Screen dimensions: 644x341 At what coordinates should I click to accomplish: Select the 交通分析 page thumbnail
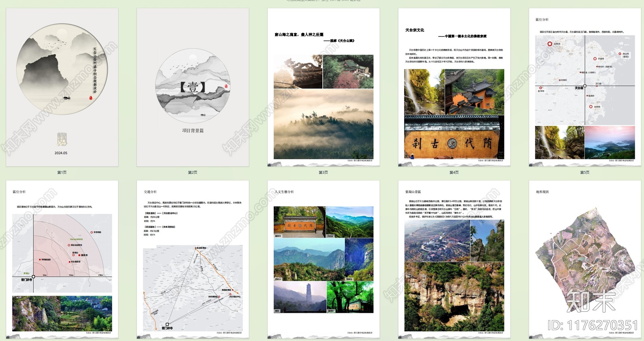(193, 259)
